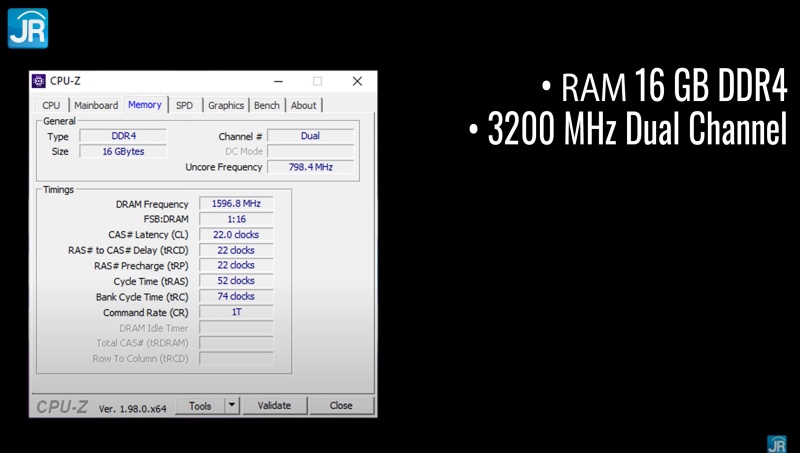
Task: Open the Mainboard tab
Action: pyautogui.click(x=96, y=106)
